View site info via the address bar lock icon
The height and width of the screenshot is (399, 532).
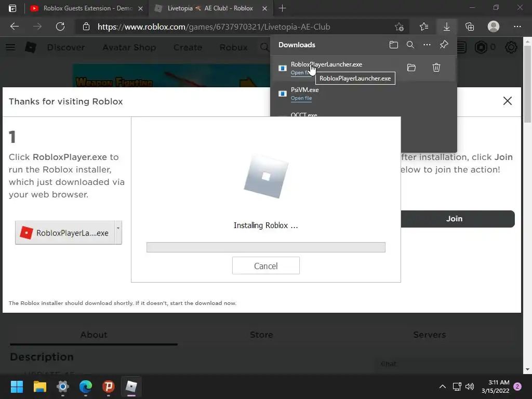86,26
